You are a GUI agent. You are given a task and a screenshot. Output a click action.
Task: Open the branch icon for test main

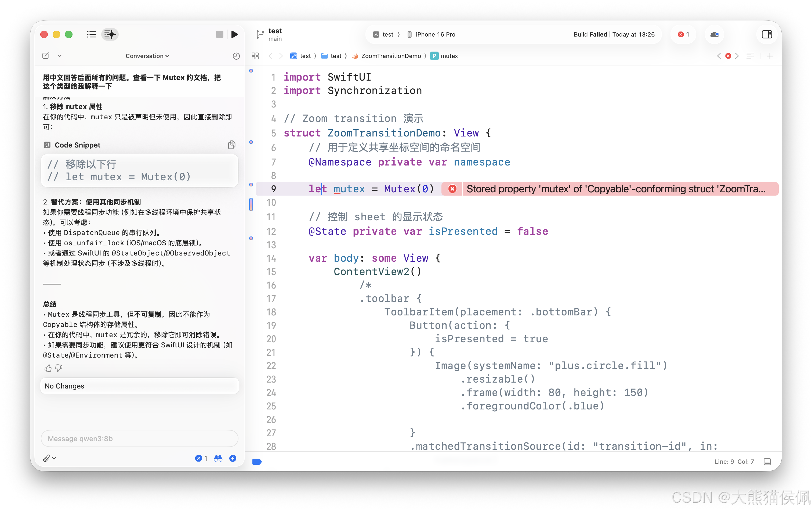click(x=260, y=34)
